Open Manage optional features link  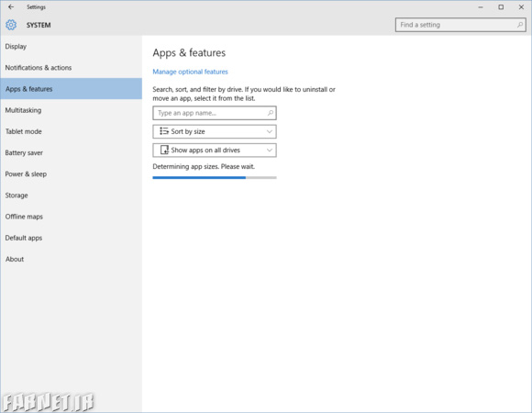[190, 72]
